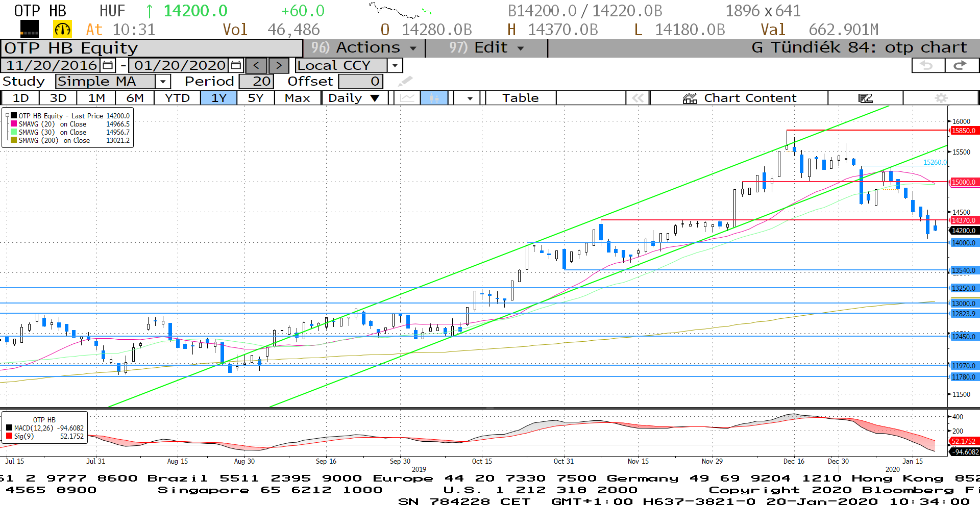Select the line chart type icon

point(407,98)
